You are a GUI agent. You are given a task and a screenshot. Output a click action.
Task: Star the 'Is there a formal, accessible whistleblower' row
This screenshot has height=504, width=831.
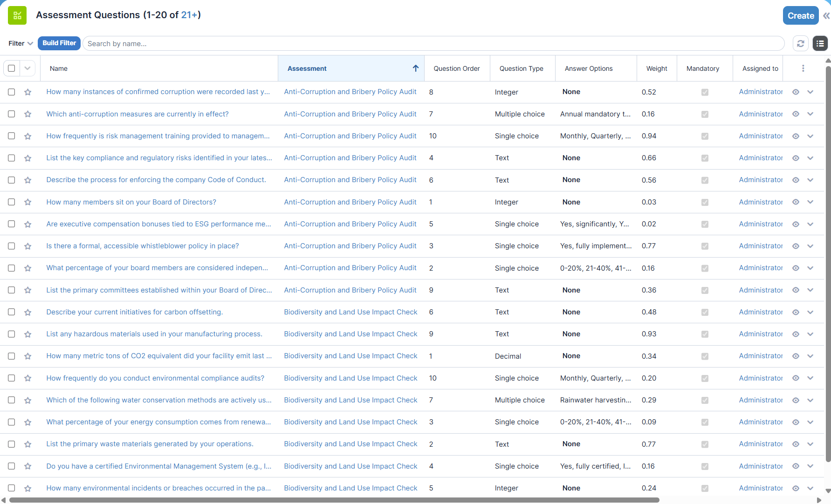(28, 246)
